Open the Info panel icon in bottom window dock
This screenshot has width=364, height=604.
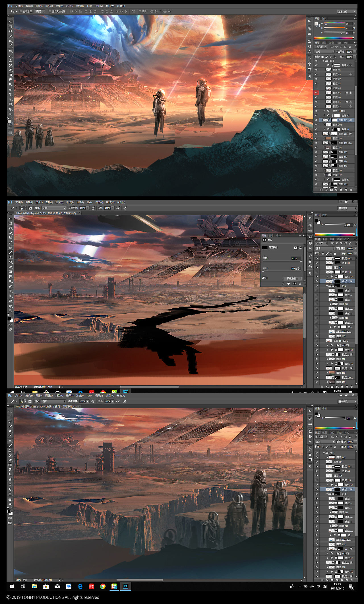[310, 436]
